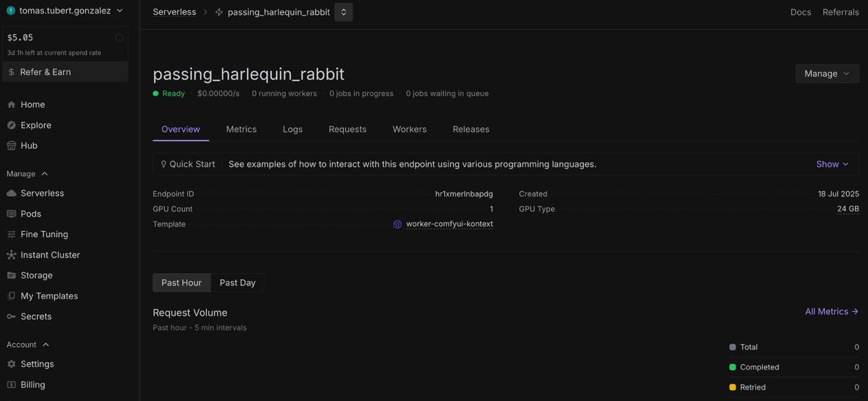Viewport: 868px width, 401px height.
Task: Open the Releases tab
Action: [x=471, y=129]
